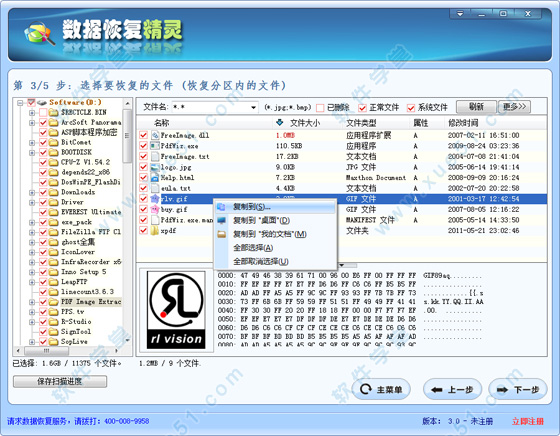Viewport: 560px width, 436px height.
Task: Click the 刷新 refresh button
Action: pos(476,107)
